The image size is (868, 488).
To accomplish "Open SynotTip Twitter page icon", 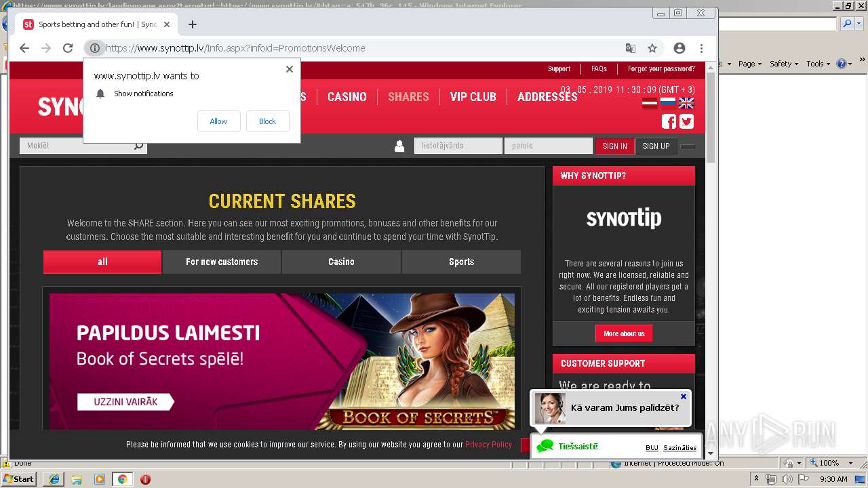I will [687, 121].
